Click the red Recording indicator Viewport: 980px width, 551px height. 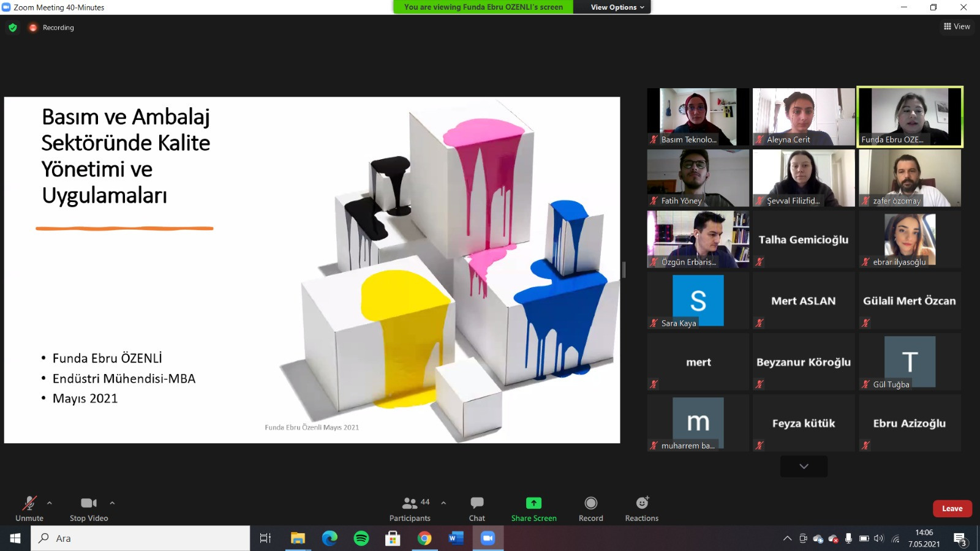tap(51, 28)
